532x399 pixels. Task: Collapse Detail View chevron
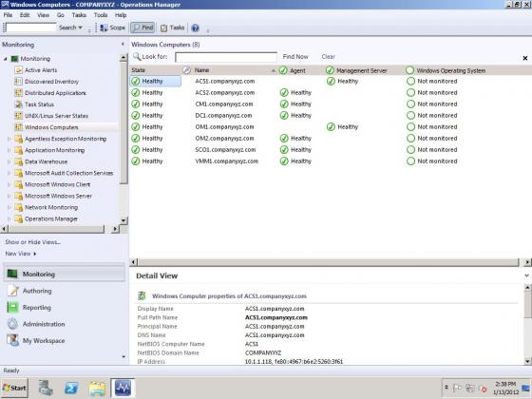(526, 275)
